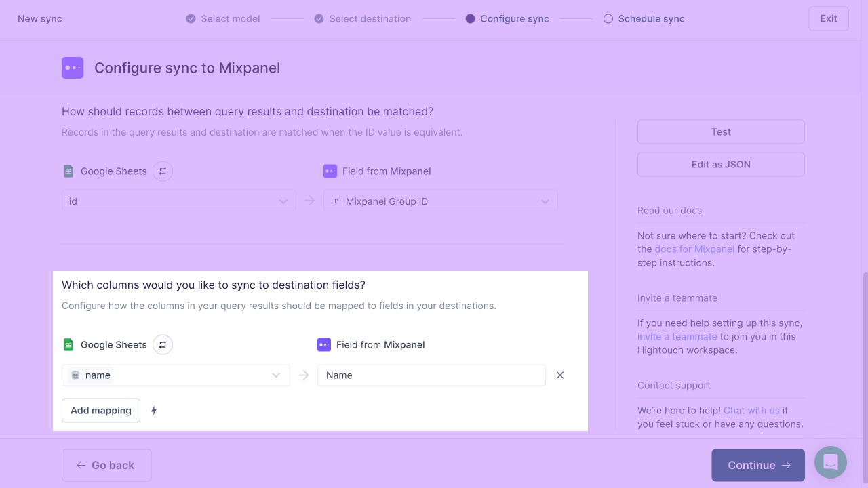Click the Mixpanel icon beside Field from Mixpanel in the column mapping section
Screen dimensions: 868x488
click(x=324, y=344)
